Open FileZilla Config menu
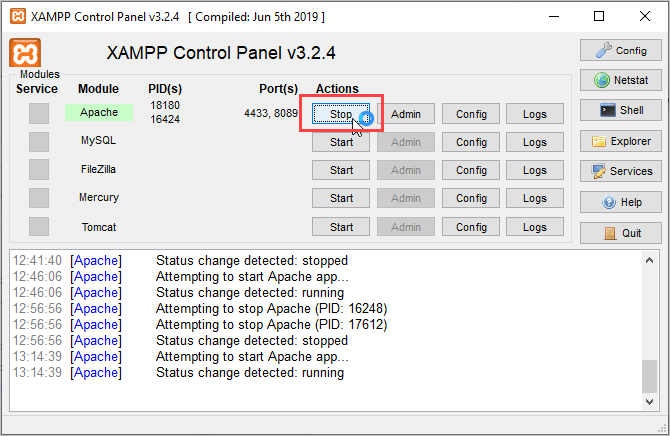Image resolution: width=670 pixels, height=436 pixels. 471,170
